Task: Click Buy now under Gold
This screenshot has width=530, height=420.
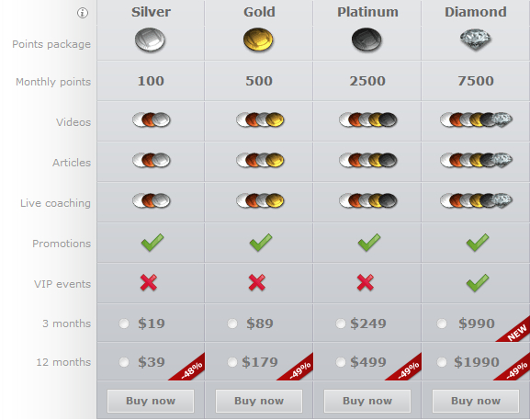Action: 259,401
